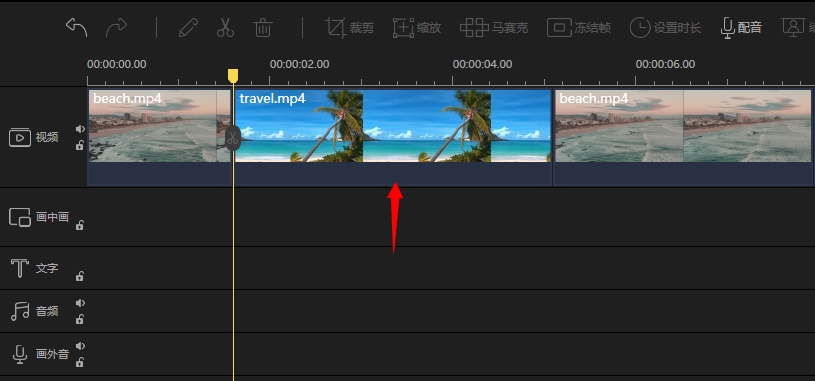Click the 画中画 track label

pos(52,217)
